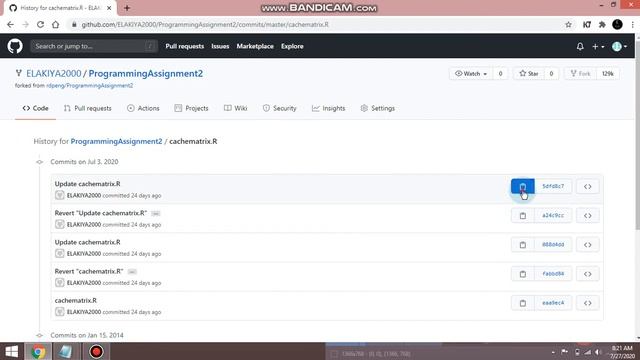Switch to the Projects tab

(x=191, y=108)
